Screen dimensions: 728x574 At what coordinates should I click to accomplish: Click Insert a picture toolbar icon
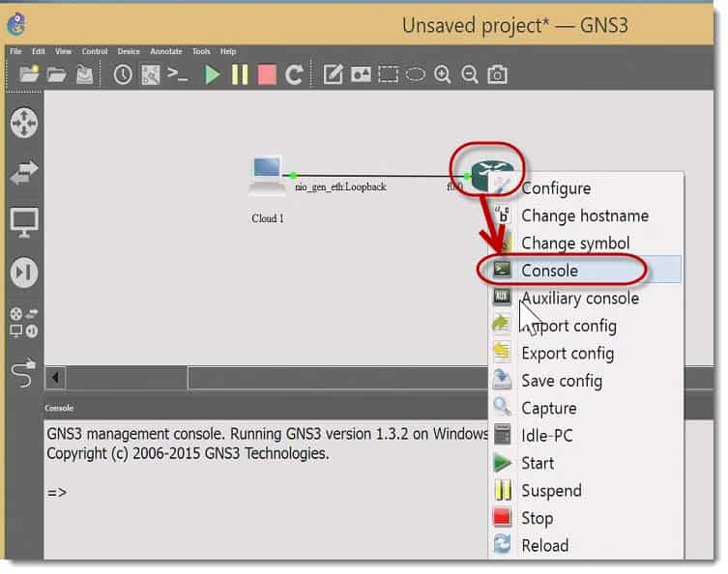click(x=361, y=74)
